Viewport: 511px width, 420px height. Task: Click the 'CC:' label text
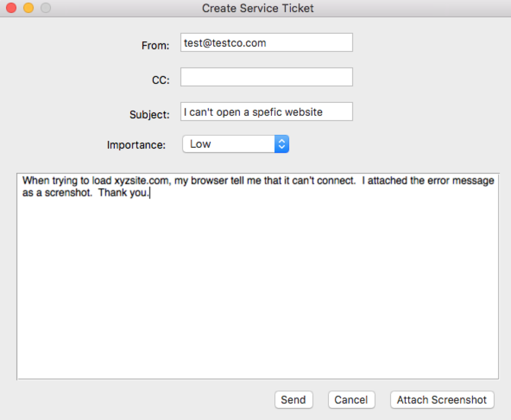point(161,80)
